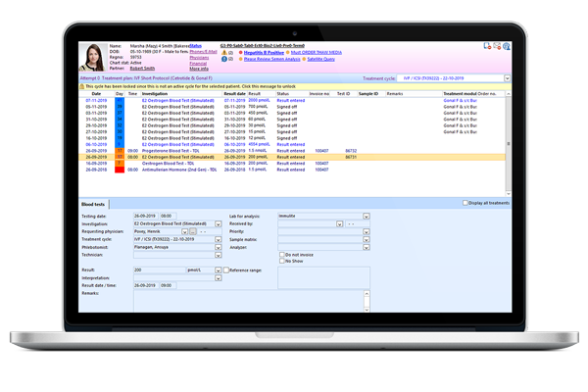Open the More info link

[x=199, y=69]
